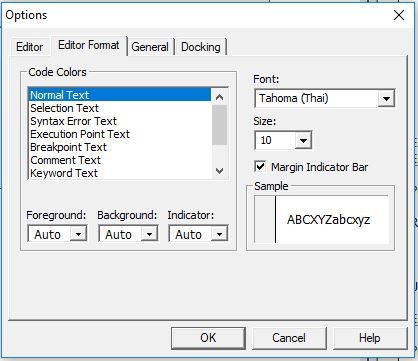Open the Indicator color dropdown
Viewport: 418px width, 361px height.
click(219, 234)
